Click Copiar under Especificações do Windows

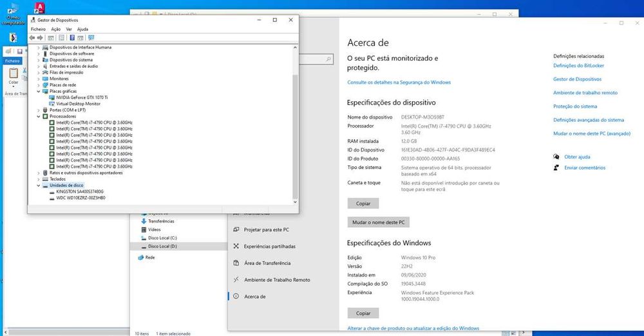[363, 313]
